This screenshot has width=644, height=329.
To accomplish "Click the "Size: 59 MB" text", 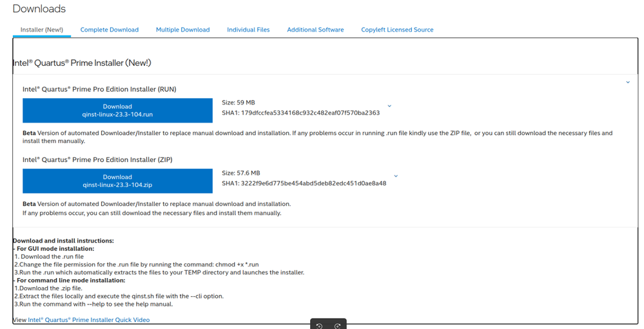I will coord(239,103).
